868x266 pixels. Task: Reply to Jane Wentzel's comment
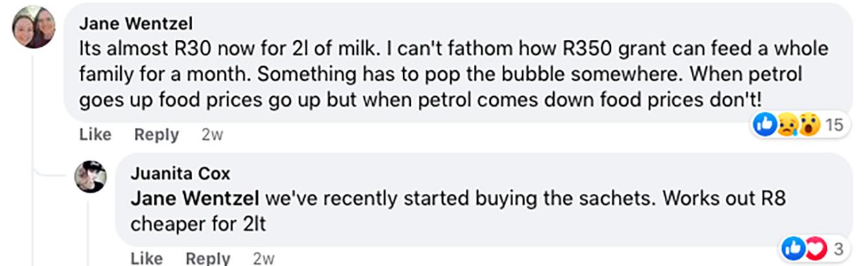click(156, 135)
